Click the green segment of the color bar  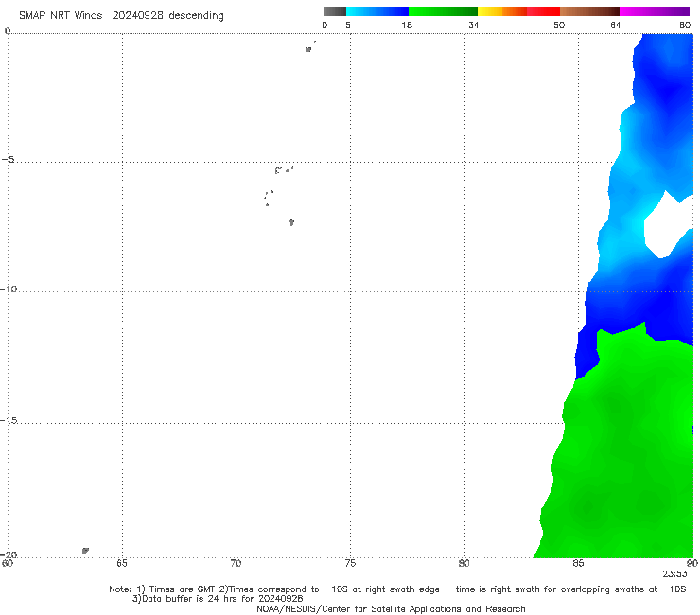tap(443, 11)
